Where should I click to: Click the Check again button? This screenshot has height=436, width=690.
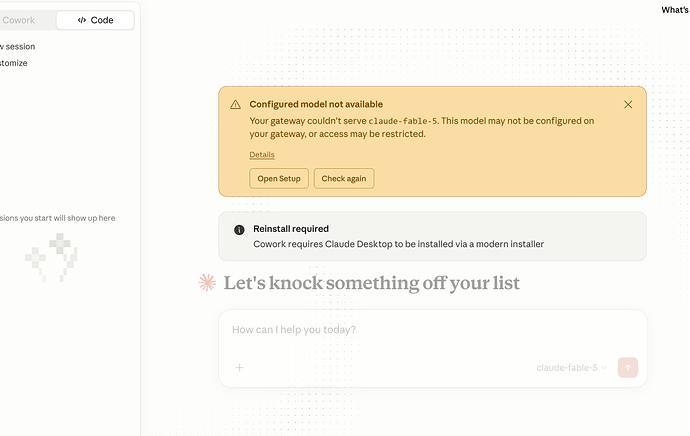(x=344, y=179)
